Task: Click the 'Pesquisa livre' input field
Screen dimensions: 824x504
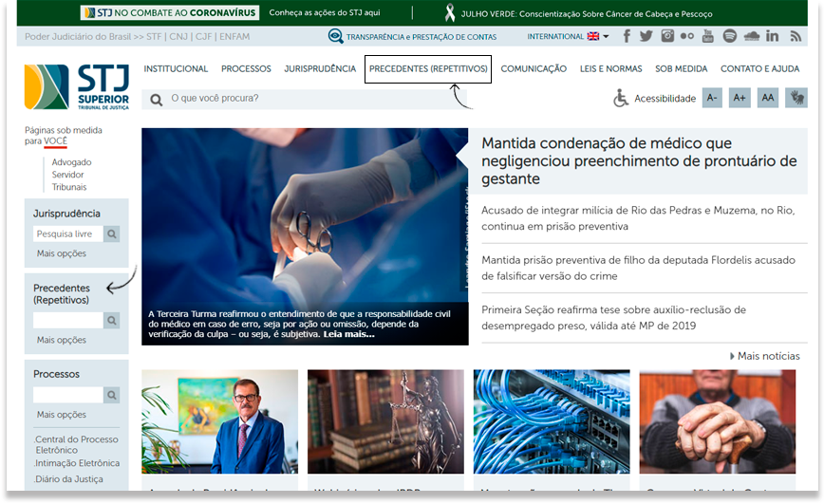Action: 68,233
